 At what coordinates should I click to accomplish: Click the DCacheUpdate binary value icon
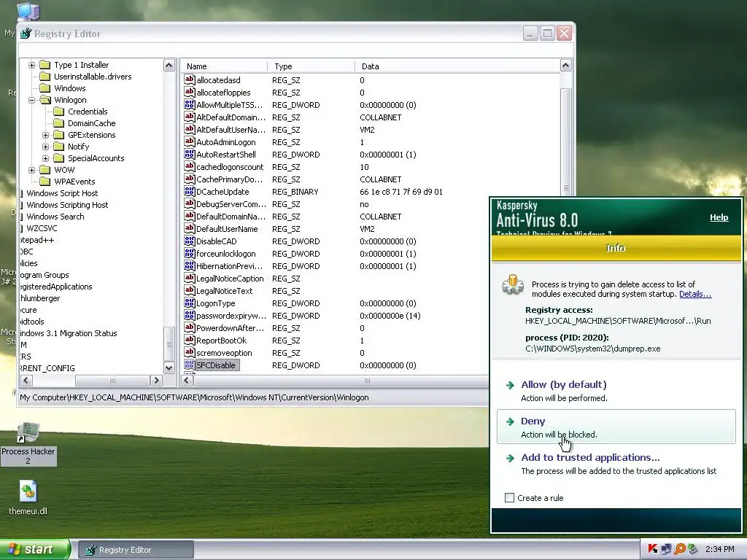click(x=189, y=191)
